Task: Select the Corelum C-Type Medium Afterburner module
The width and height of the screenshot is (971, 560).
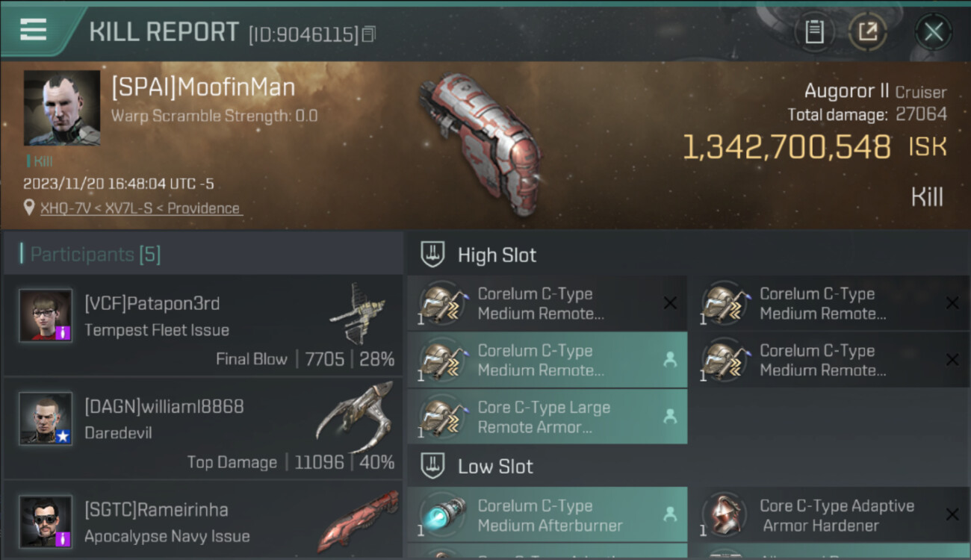Action: pos(547,515)
